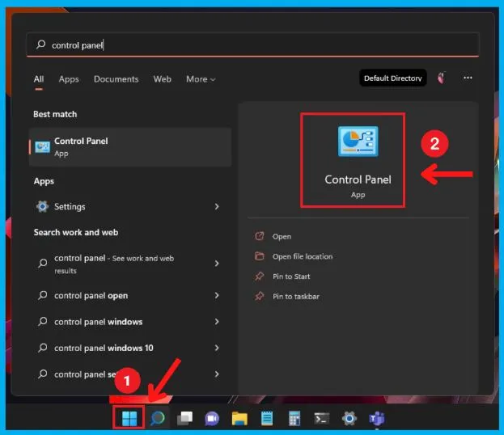Open the three-dot more options menu

468,78
